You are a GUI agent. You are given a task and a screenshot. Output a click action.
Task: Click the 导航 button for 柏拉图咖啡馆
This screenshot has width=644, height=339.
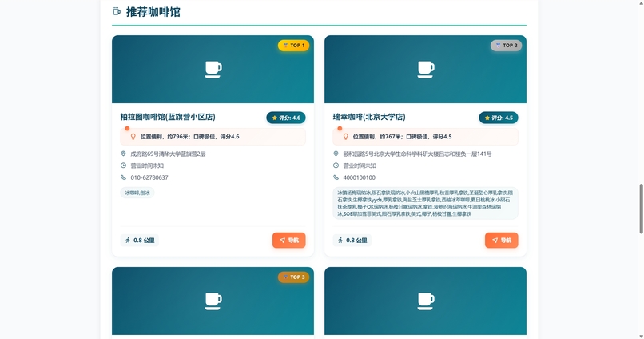[x=288, y=241]
